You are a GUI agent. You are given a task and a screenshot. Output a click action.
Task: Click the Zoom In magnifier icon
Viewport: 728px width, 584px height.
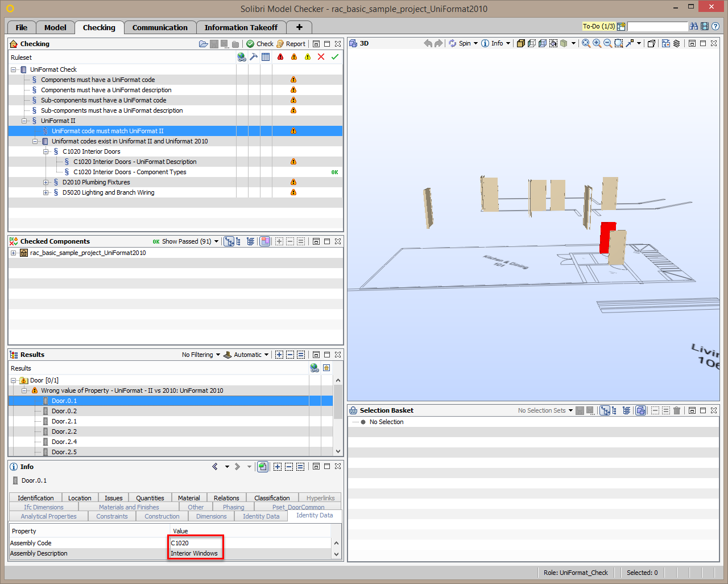597,43
